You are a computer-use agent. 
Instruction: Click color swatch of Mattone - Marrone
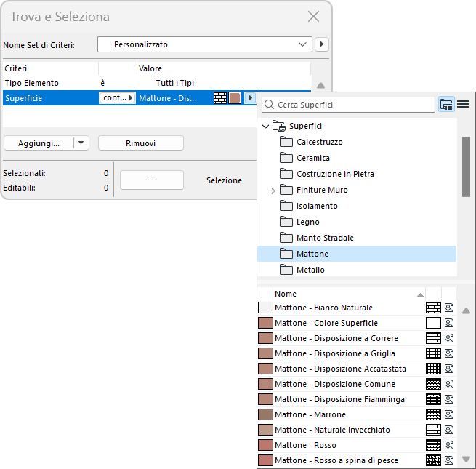pos(265,414)
